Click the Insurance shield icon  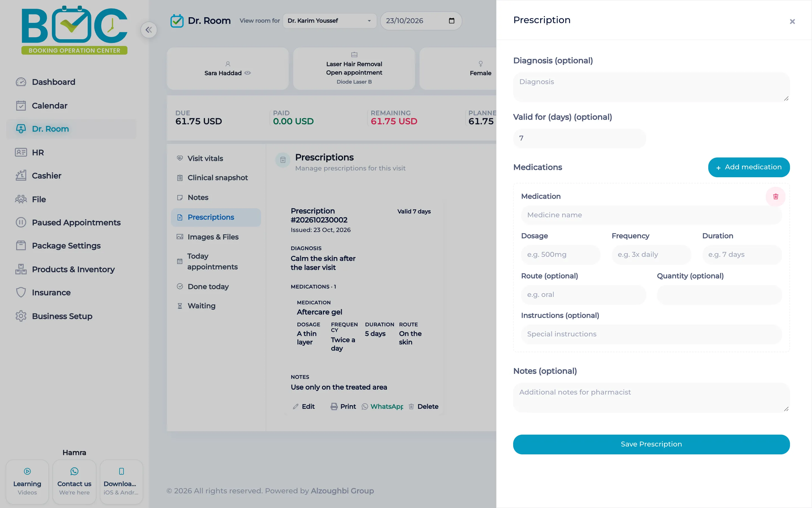point(21,292)
